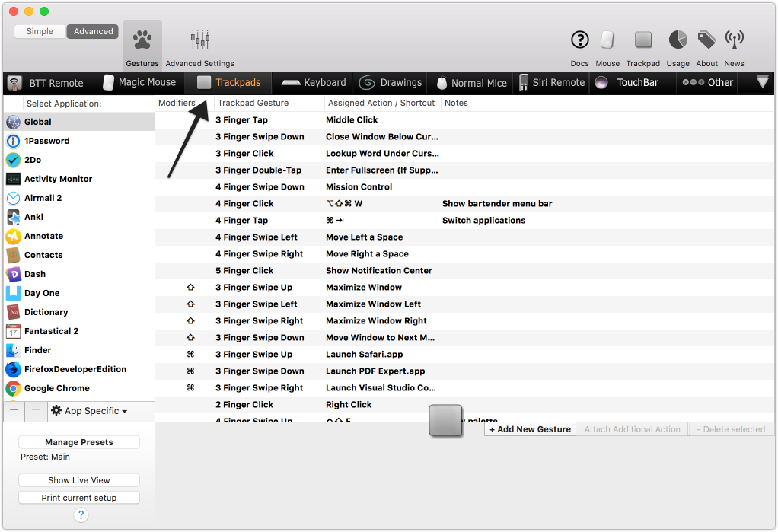This screenshot has height=532, width=778.
Task: Switch to Advanced mode
Action: 93,31
